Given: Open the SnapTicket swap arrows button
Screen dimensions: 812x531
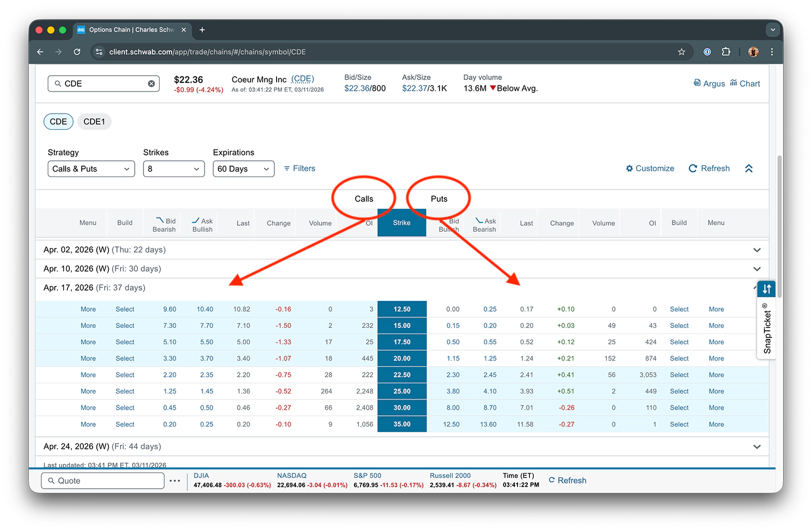Looking at the screenshot, I should point(767,289).
